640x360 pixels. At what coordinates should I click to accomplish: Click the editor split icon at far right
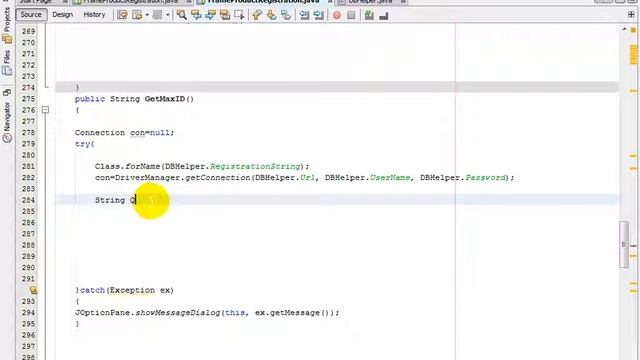tap(631, 15)
